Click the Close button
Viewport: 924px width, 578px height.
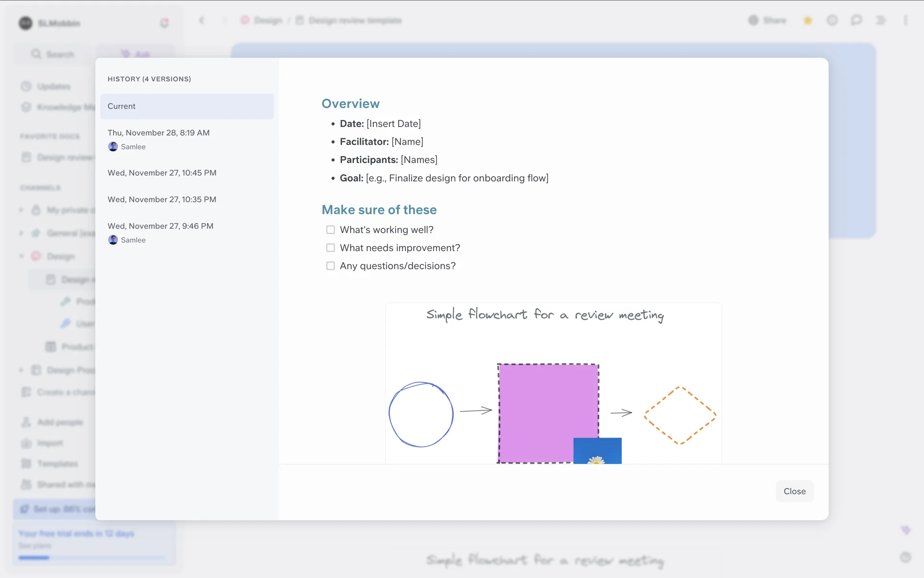(x=794, y=491)
